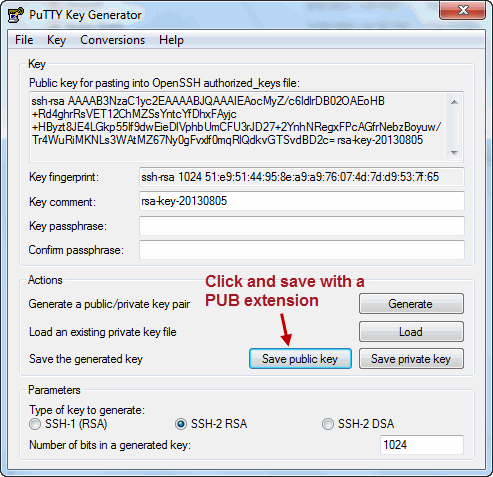493x477 pixels.
Task: Click the number of bits field
Action: pos(422,445)
